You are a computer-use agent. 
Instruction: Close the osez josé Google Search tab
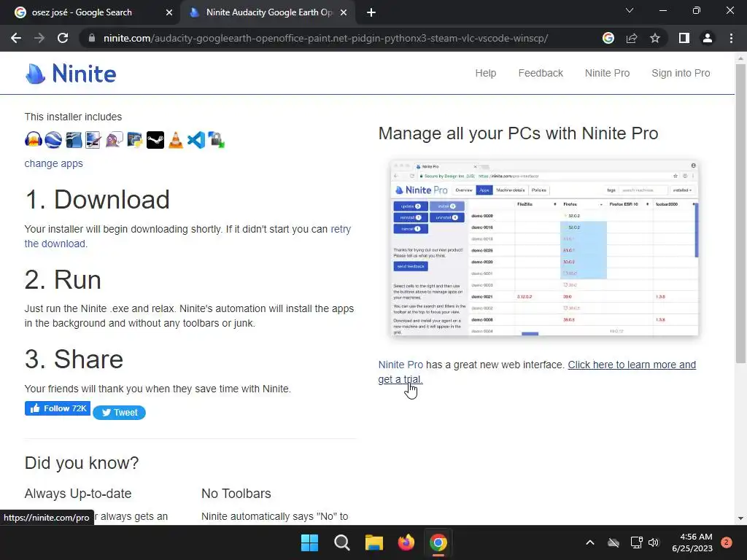coord(169,12)
